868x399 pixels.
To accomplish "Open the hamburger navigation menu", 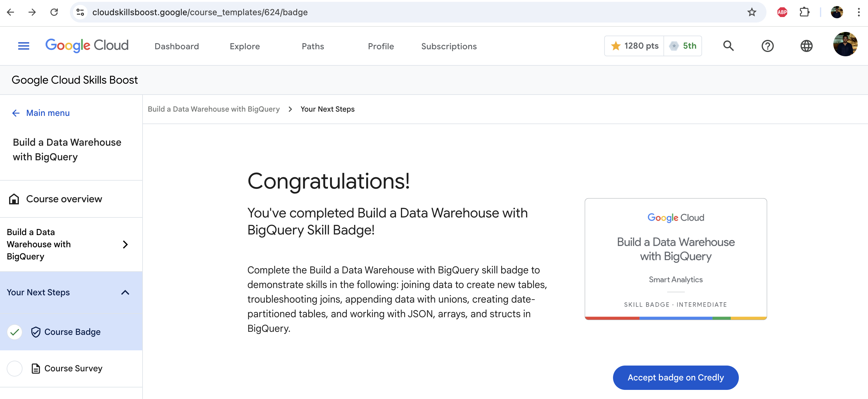I will (24, 46).
